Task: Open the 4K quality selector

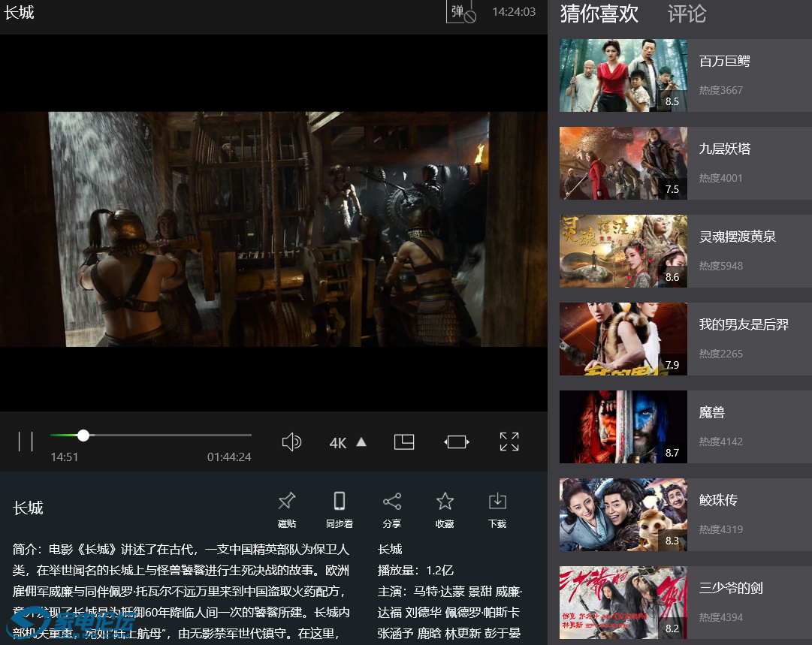Action: click(348, 442)
